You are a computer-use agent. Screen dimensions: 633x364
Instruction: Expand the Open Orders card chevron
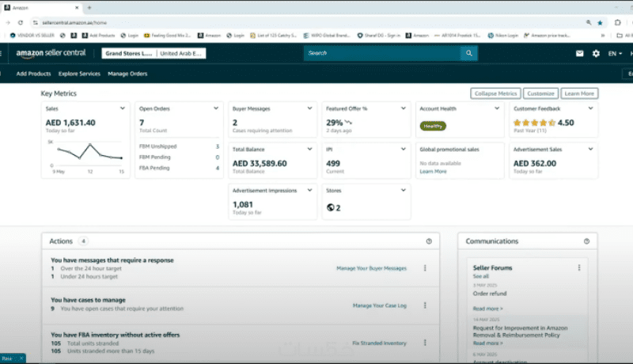pos(216,108)
